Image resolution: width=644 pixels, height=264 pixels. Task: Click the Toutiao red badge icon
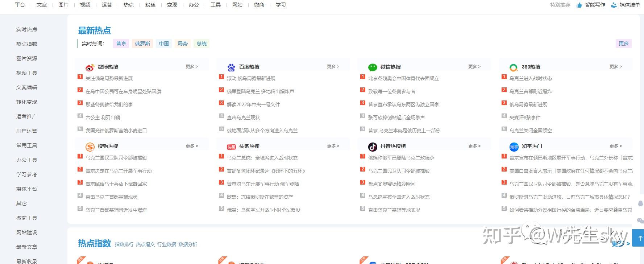point(231,147)
